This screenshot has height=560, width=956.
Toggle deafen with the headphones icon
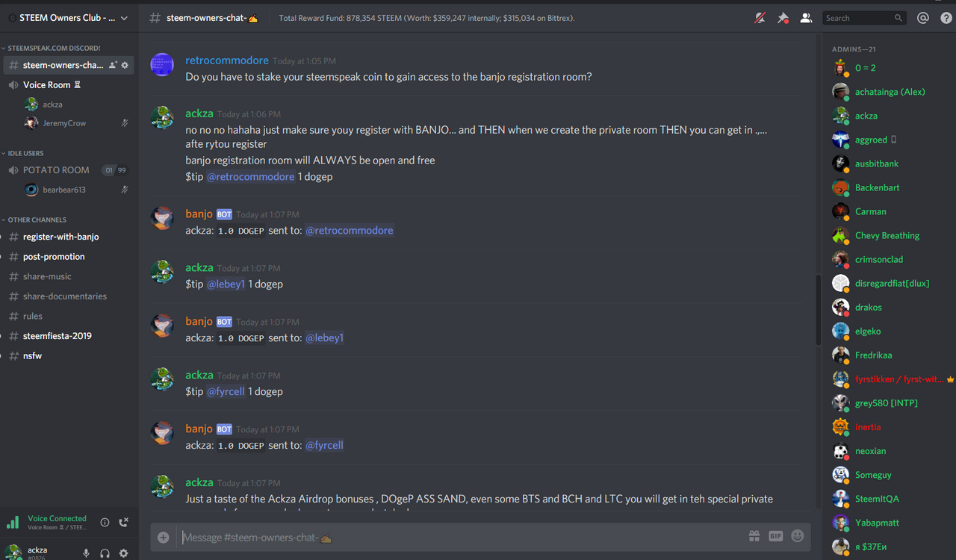click(105, 553)
